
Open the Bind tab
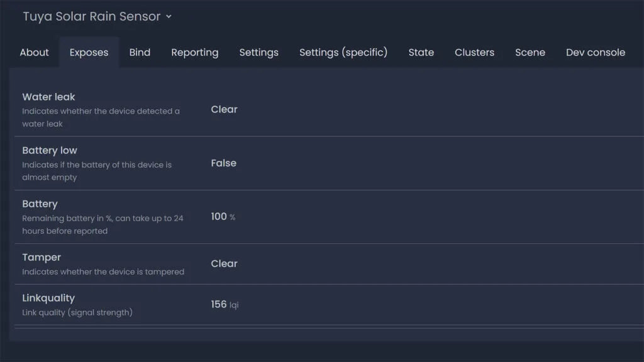point(140,52)
